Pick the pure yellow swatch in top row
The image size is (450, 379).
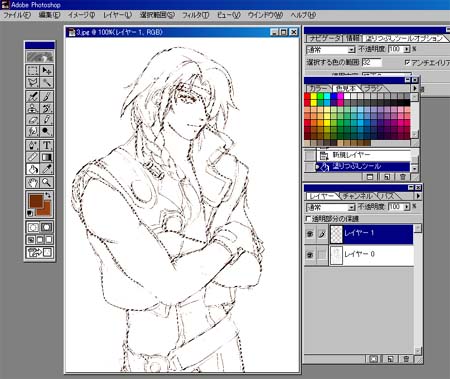tap(314, 96)
